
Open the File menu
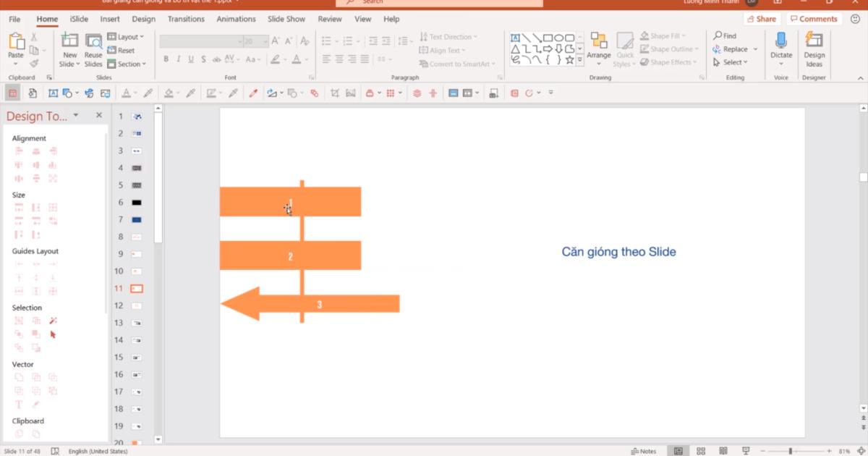14,19
